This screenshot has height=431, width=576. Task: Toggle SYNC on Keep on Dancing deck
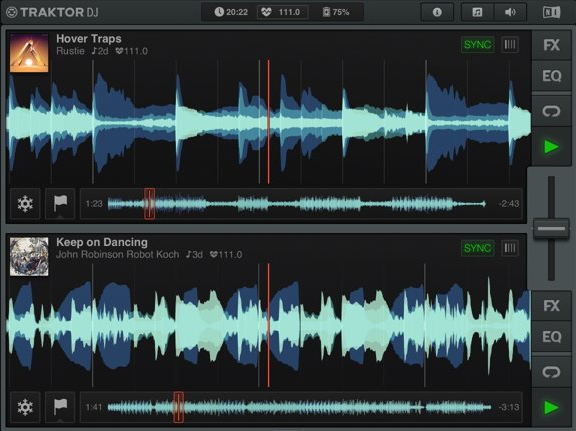(477, 248)
